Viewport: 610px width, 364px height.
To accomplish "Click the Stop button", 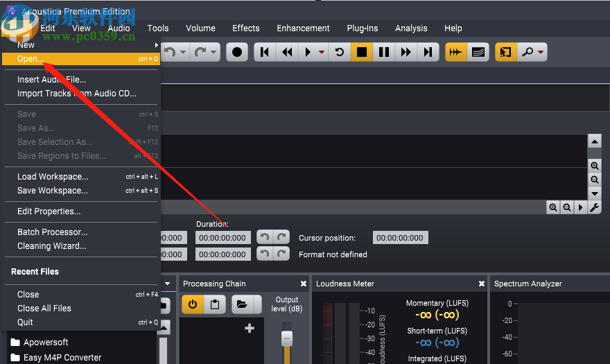I will pyautogui.click(x=362, y=52).
